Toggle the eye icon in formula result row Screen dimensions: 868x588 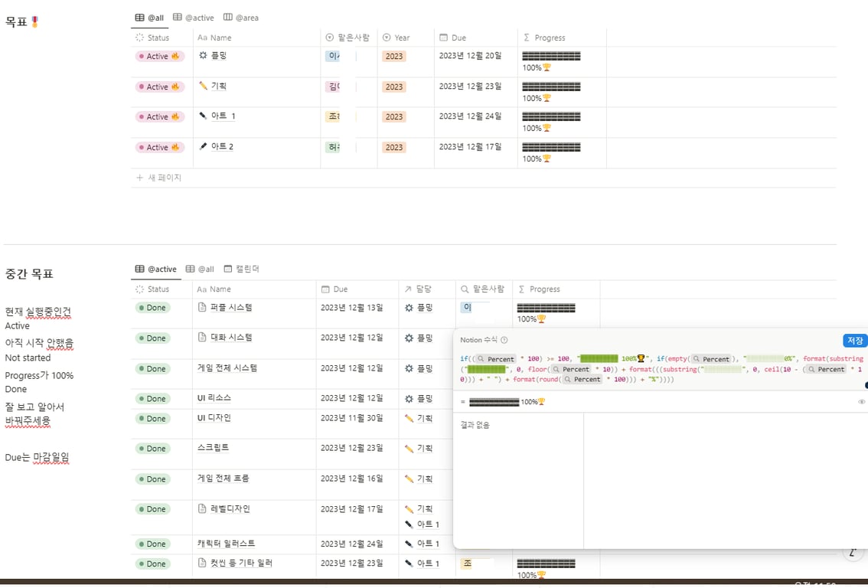pyautogui.click(x=860, y=401)
